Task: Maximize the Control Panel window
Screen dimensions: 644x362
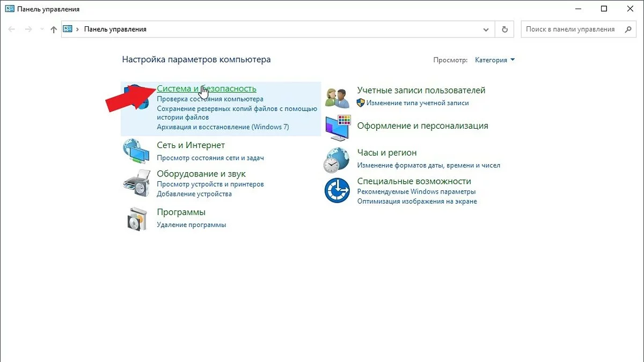Action: click(604, 9)
